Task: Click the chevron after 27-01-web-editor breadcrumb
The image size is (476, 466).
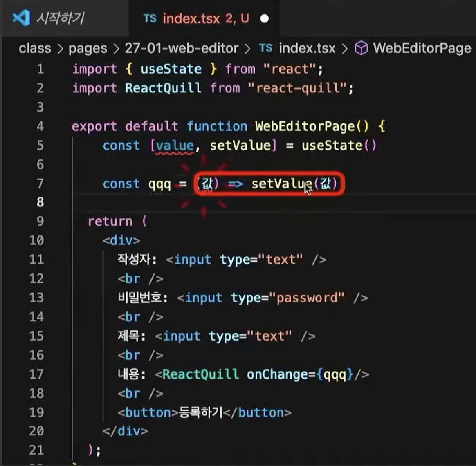Action: (x=247, y=49)
